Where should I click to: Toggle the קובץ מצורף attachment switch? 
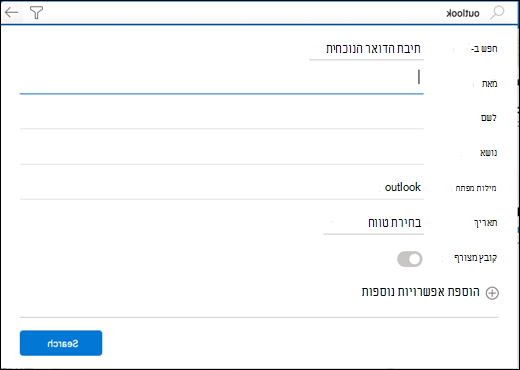[410, 259]
